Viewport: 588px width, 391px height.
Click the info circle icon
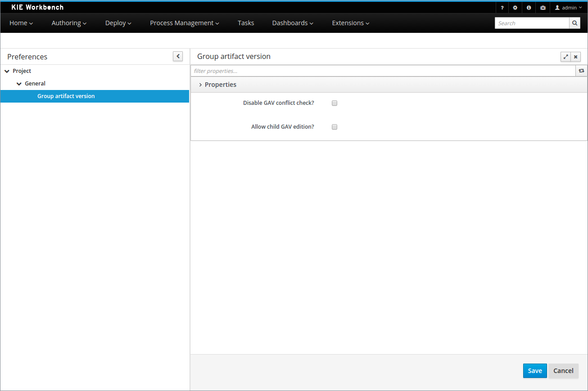coord(529,8)
